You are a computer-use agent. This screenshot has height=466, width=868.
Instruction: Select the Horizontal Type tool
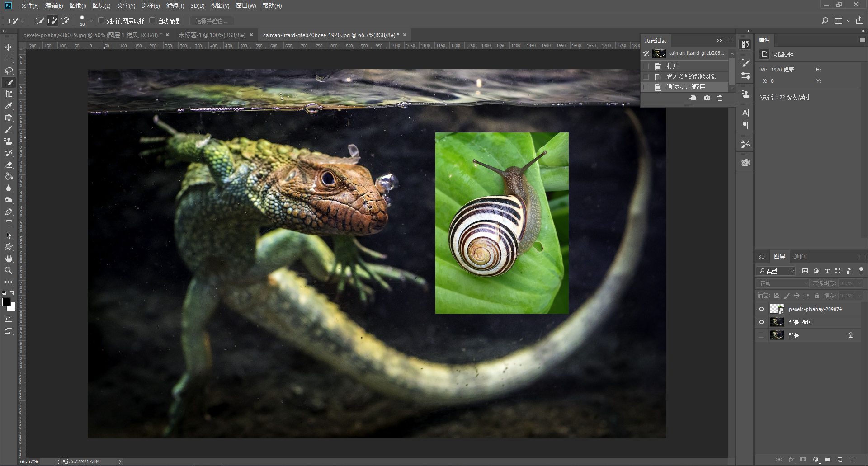pos(9,223)
